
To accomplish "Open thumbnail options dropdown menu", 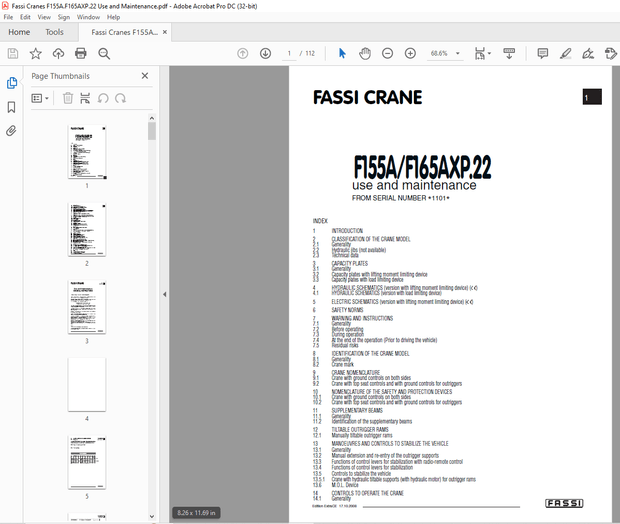I will pos(40,98).
